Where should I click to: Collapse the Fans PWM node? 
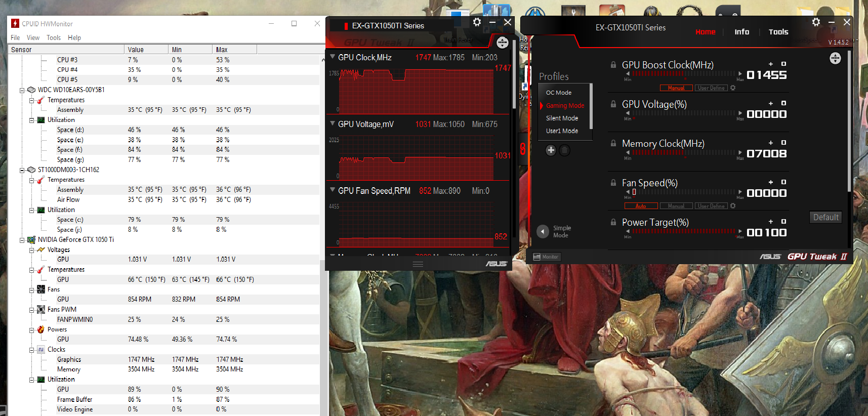point(31,310)
